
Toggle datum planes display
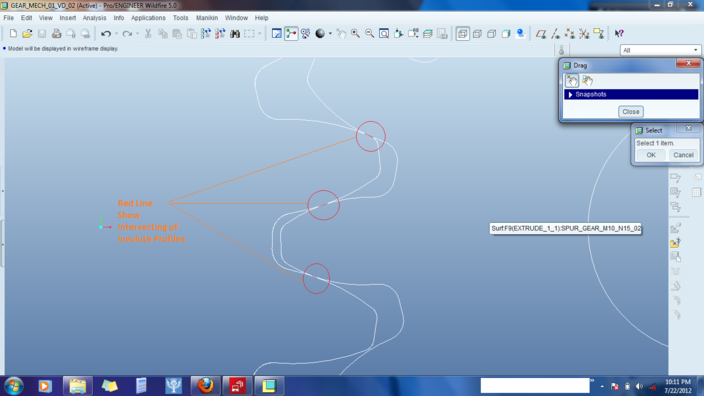coord(541,34)
